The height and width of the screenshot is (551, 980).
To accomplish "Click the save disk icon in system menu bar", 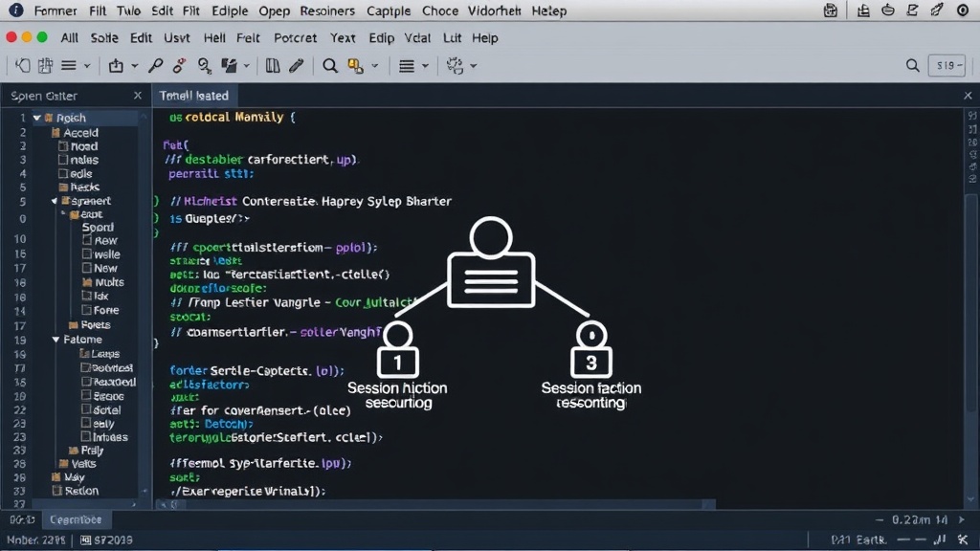I will (x=830, y=10).
